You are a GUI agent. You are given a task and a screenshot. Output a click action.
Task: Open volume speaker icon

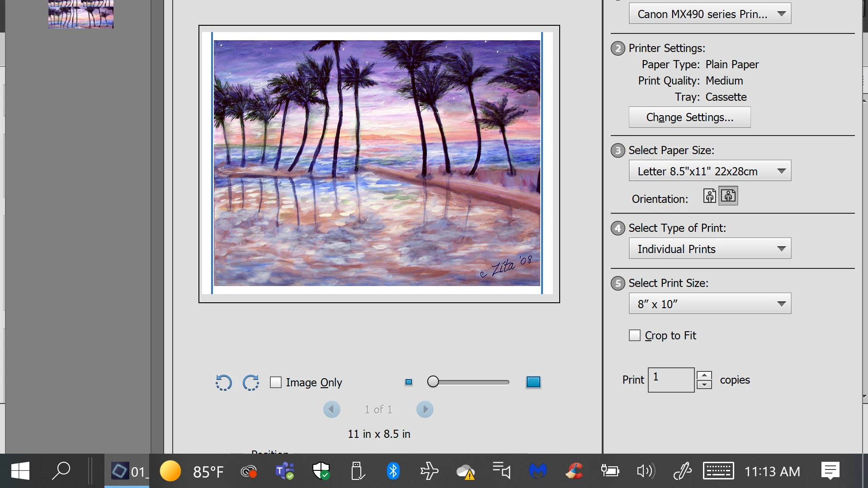click(646, 471)
